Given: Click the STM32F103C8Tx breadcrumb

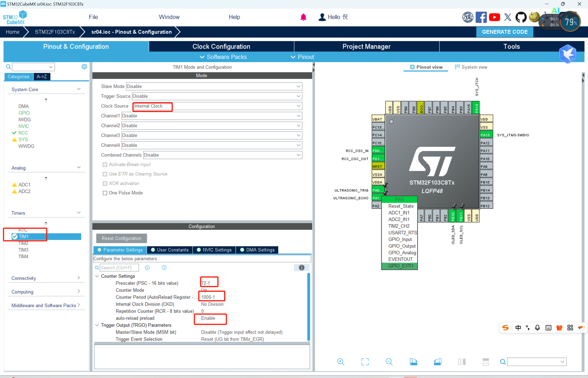Looking at the screenshot, I should tap(55, 32).
